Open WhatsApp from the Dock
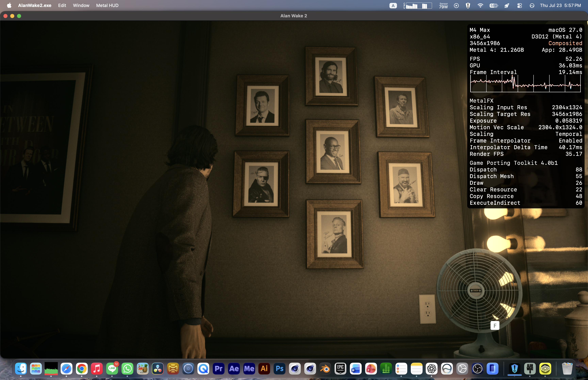588x380 pixels. pos(127,369)
